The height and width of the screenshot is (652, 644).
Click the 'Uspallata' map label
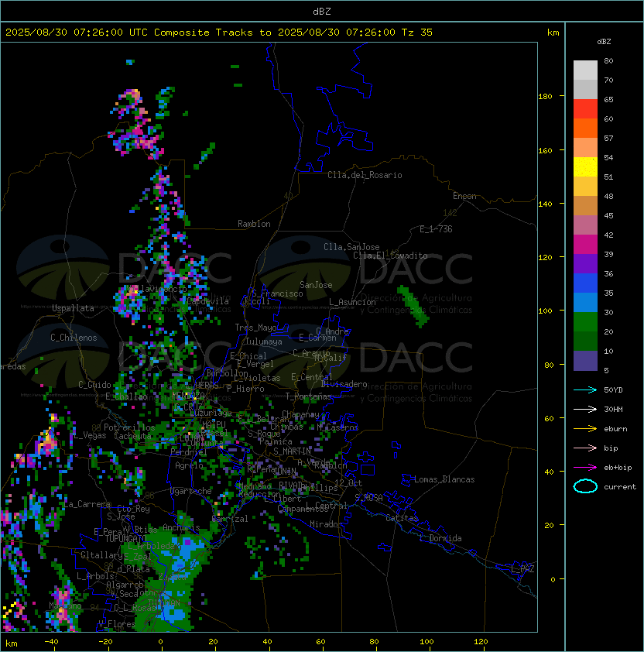point(73,308)
